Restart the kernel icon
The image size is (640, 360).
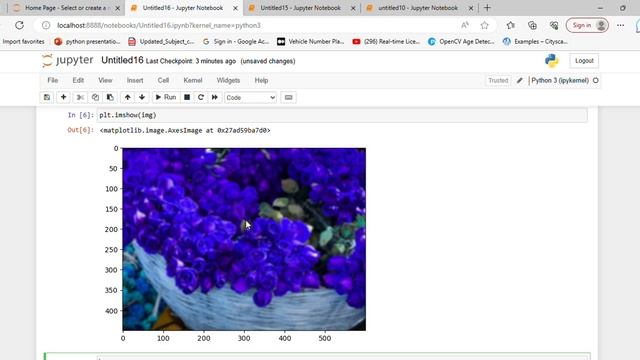click(x=201, y=98)
